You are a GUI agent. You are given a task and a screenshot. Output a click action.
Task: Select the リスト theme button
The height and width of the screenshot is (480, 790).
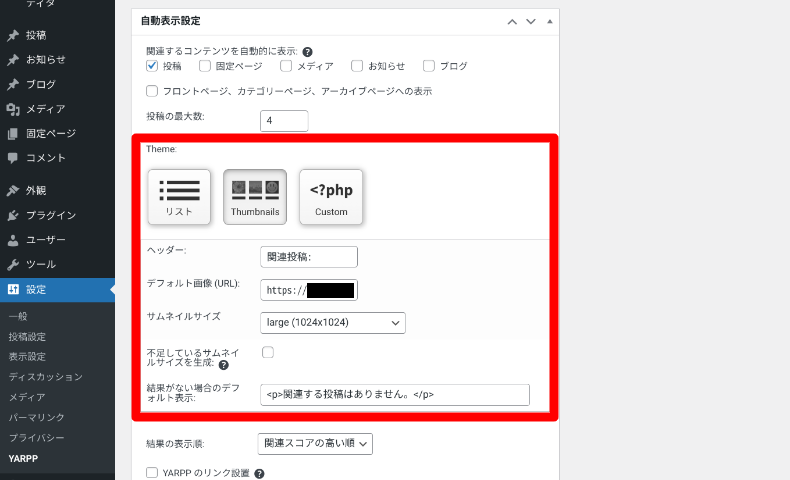pos(179,197)
